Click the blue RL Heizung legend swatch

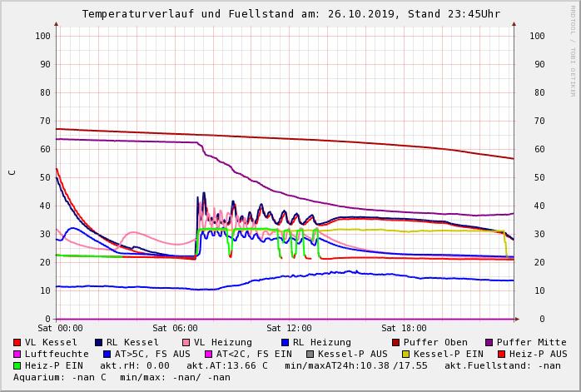click(x=286, y=342)
